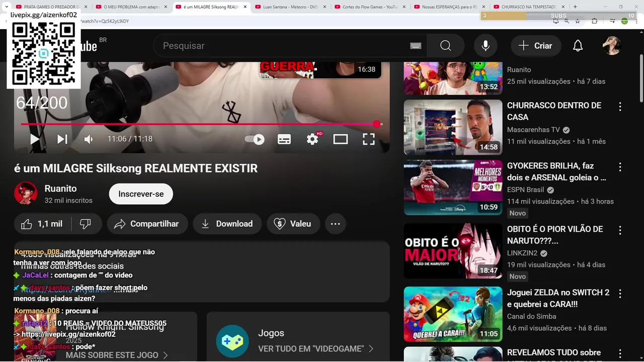The height and width of the screenshot is (362, 644).
Task: Click LINKZIN2 channel name
Action: 522,253
